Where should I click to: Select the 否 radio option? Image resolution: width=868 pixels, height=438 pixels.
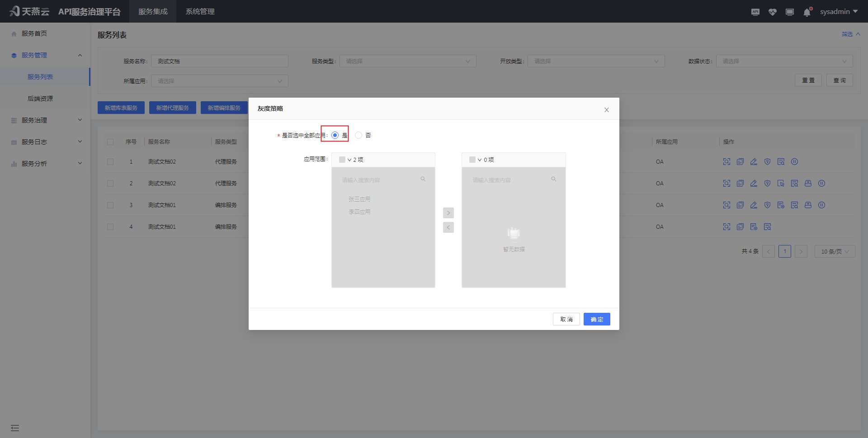tap(359, 135)
